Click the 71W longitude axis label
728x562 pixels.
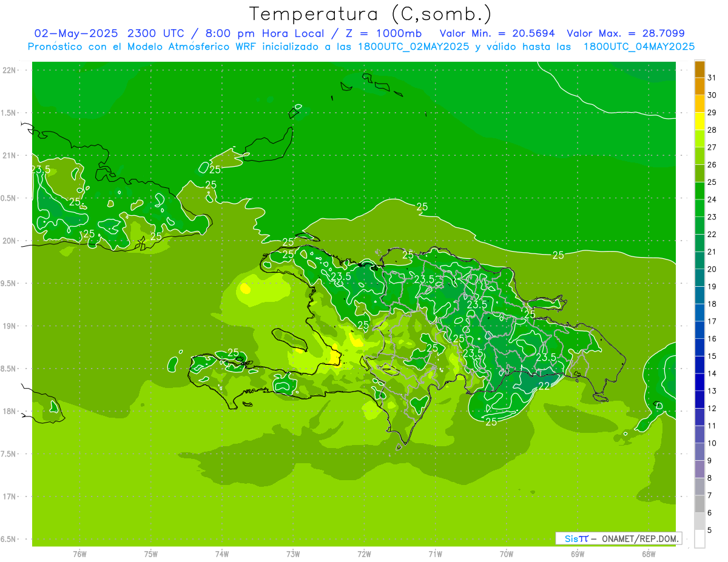pyautogui.click(x=435, y=554)
